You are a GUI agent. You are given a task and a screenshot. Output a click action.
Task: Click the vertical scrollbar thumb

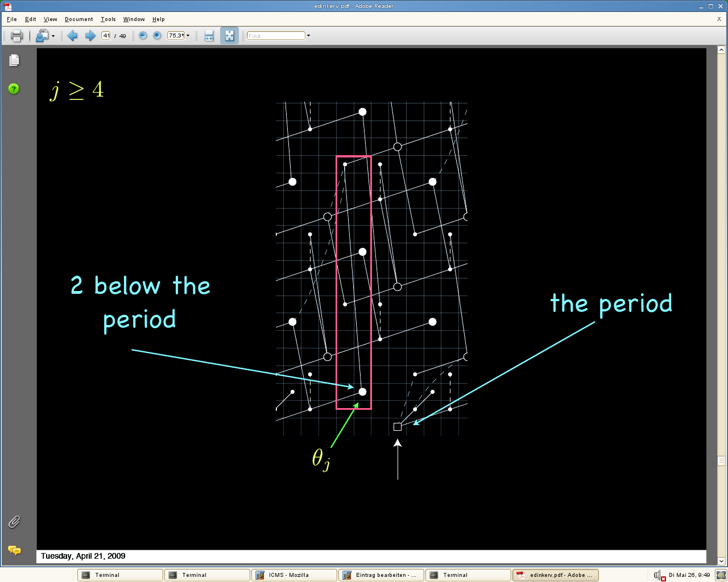coord(721,460)
